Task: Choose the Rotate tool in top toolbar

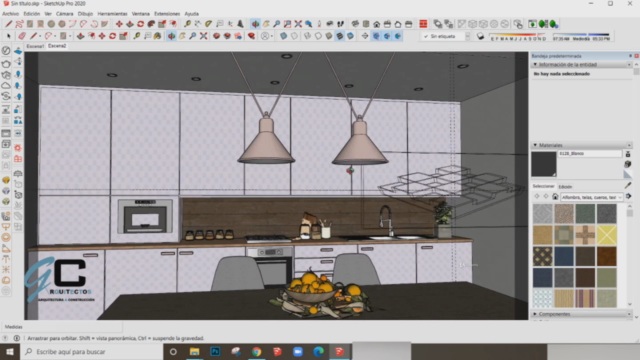Action: 140,24
